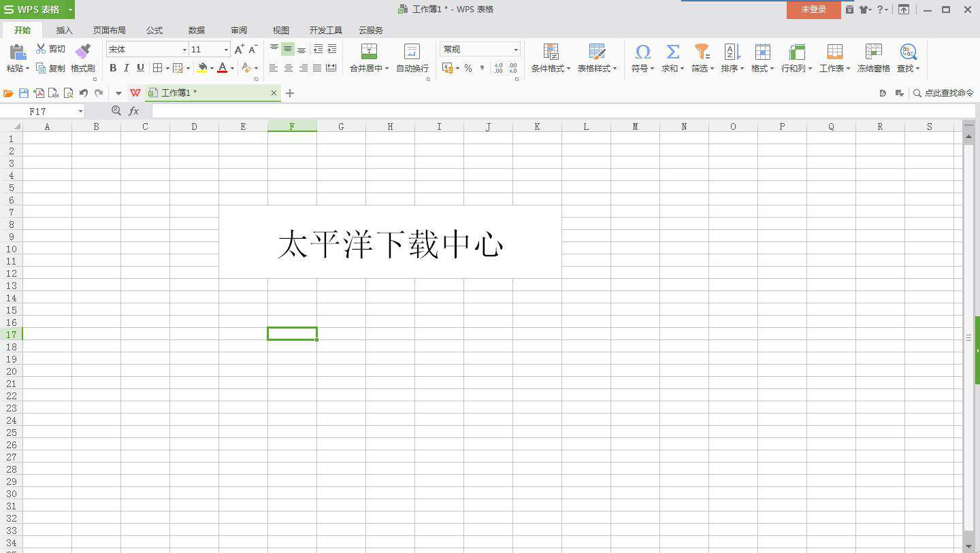
Task: Click the percent style icon
Action: pos(468,68)
